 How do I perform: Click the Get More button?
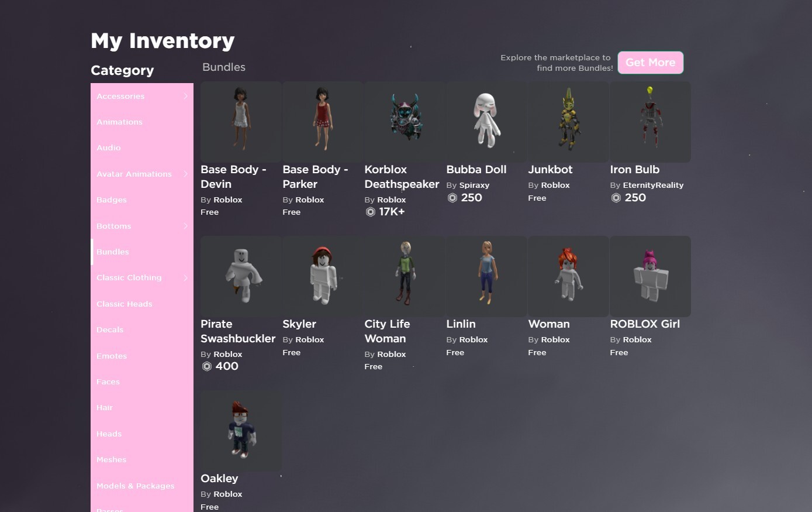[x=650, y=62]
